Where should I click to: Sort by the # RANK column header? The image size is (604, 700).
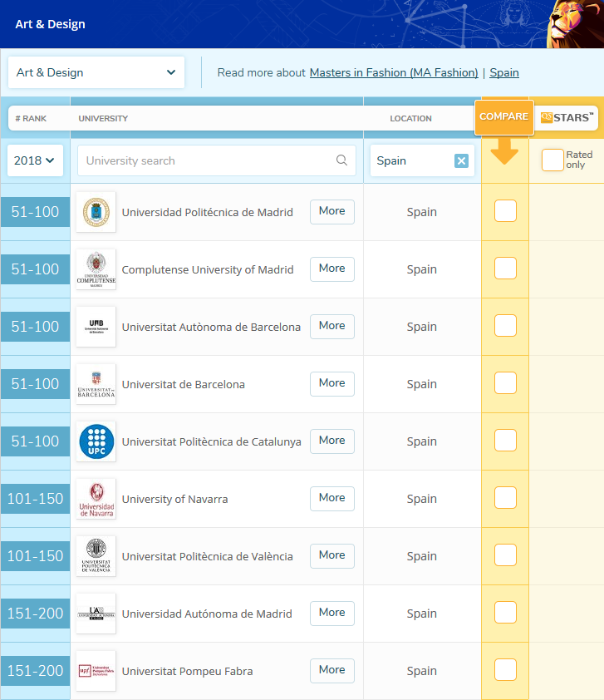(x=31, y=118)
